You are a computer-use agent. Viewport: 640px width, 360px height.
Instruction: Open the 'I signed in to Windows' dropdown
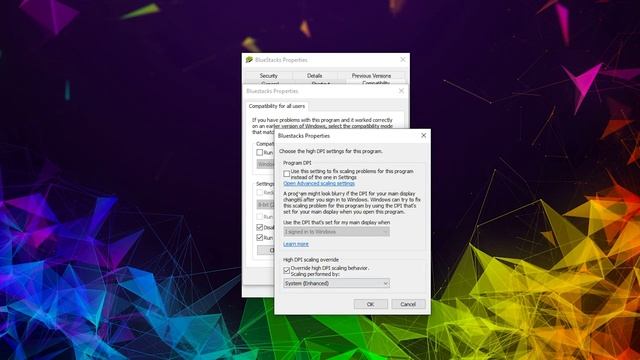[336, 232]
